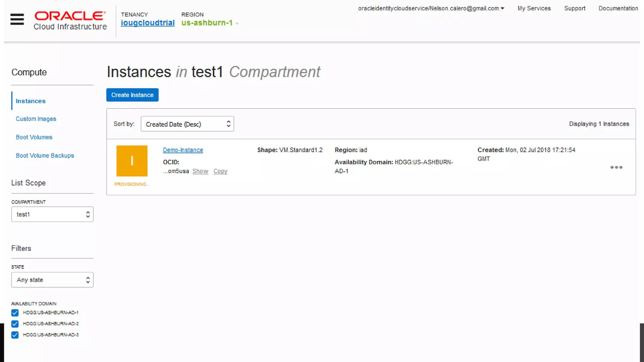The image size is (644, 362).
Task: Copy the instance OCID
Action: [220, 171]
